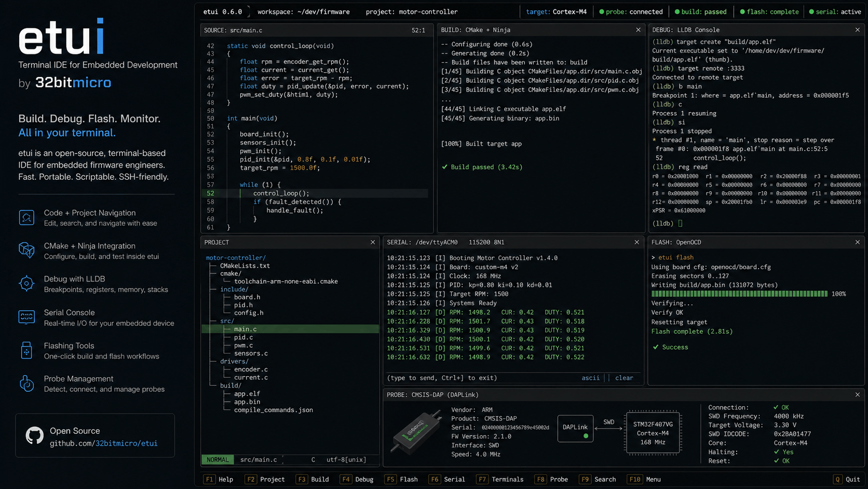Viewport: 868px width, 489px height.
Task: Collapse the cmake/ folder in project tree
Action: click(230, 273)
